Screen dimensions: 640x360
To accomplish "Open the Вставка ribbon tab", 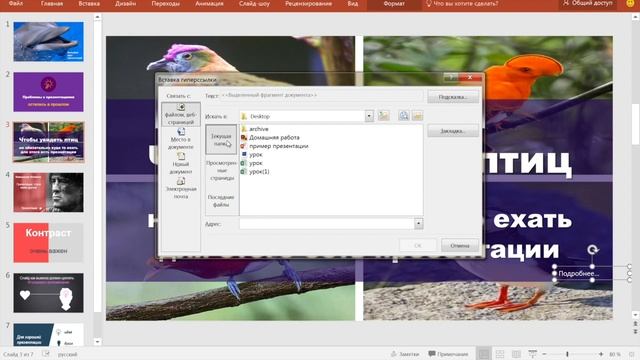I will 89,4.
